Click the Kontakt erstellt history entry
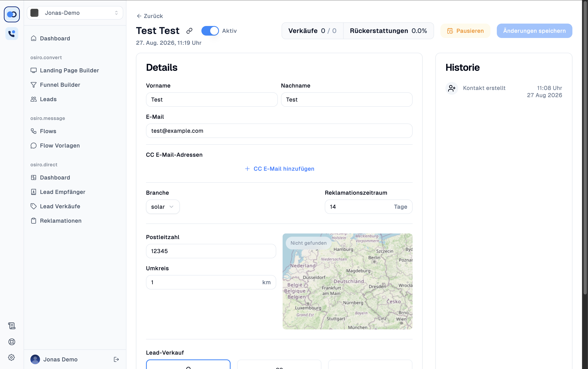 point(504,92)
